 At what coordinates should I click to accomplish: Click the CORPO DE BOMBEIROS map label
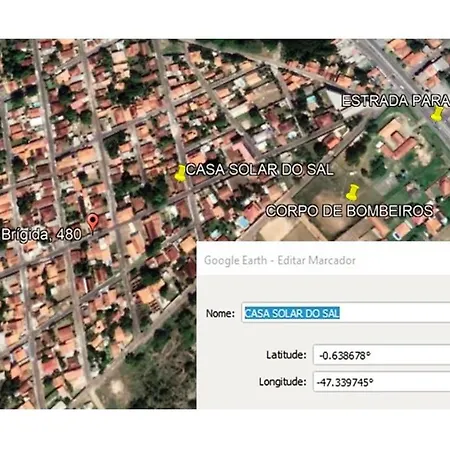(x=350, y=211)
